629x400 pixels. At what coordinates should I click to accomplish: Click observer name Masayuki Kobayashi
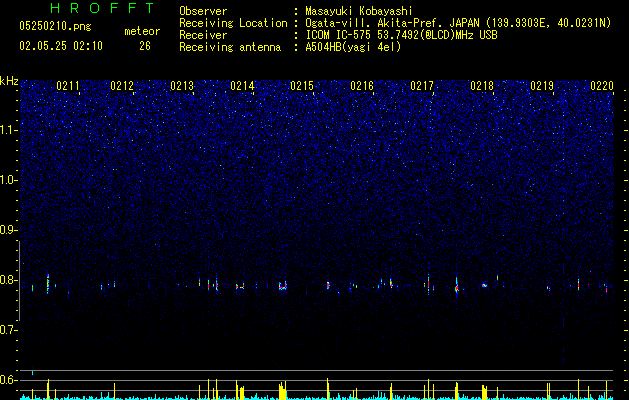pyautogui.click(x=359, y=11)
